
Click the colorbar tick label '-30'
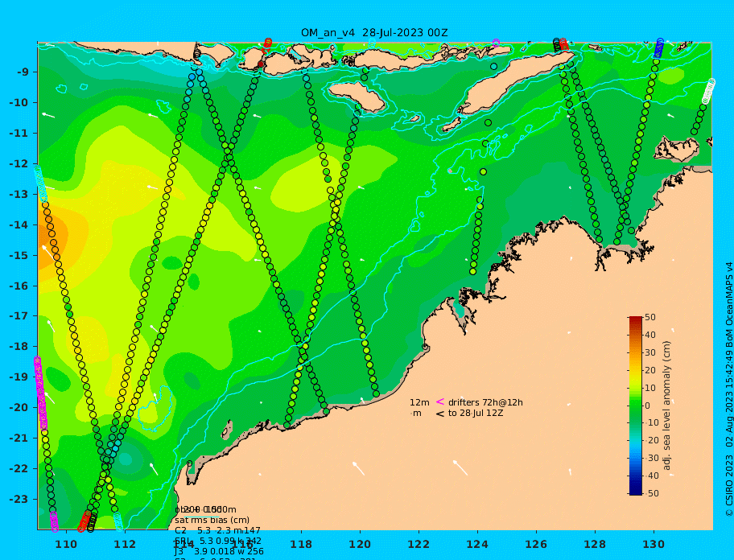pos(652,459)
